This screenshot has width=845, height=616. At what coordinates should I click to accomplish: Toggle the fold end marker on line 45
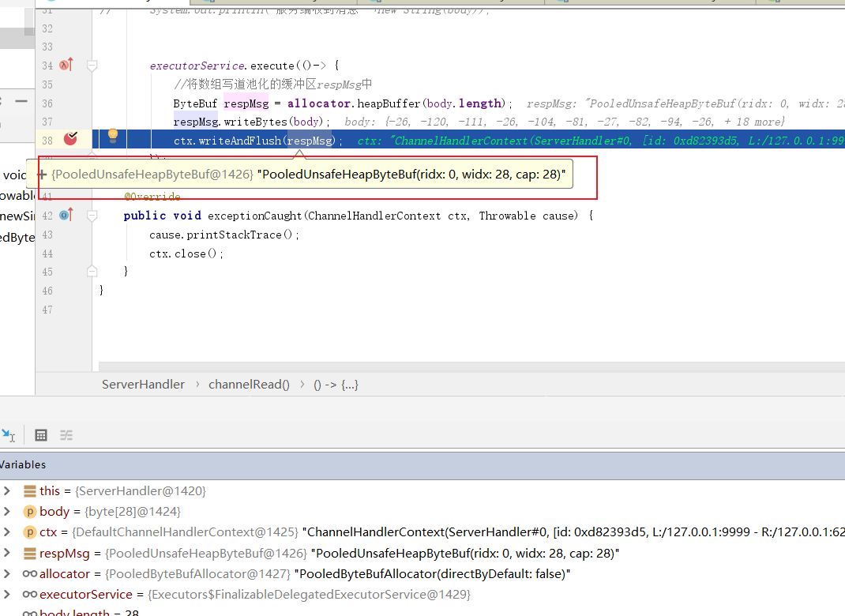(x=92, y=272)
